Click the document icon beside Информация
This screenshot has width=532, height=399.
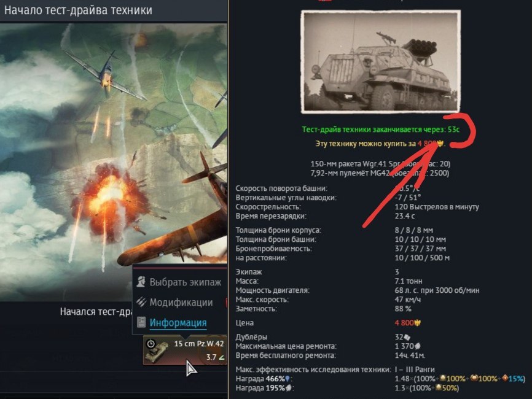click(141, 322)
